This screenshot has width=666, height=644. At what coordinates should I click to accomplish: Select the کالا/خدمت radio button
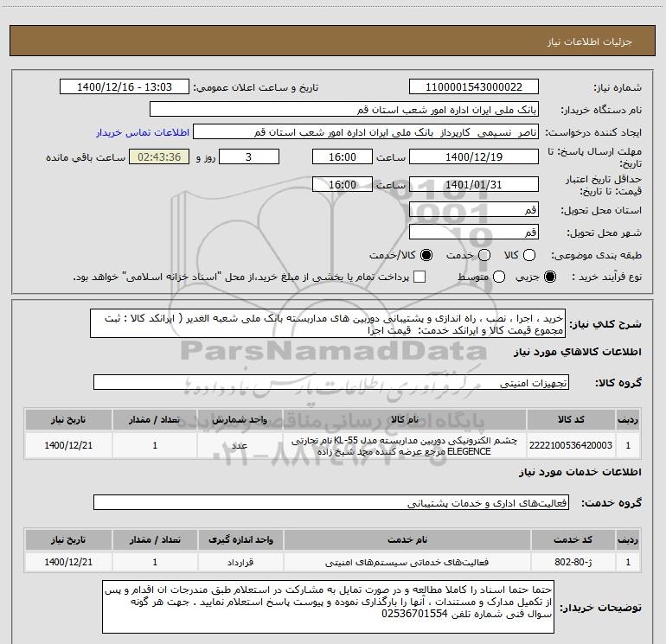click(426, 255)
